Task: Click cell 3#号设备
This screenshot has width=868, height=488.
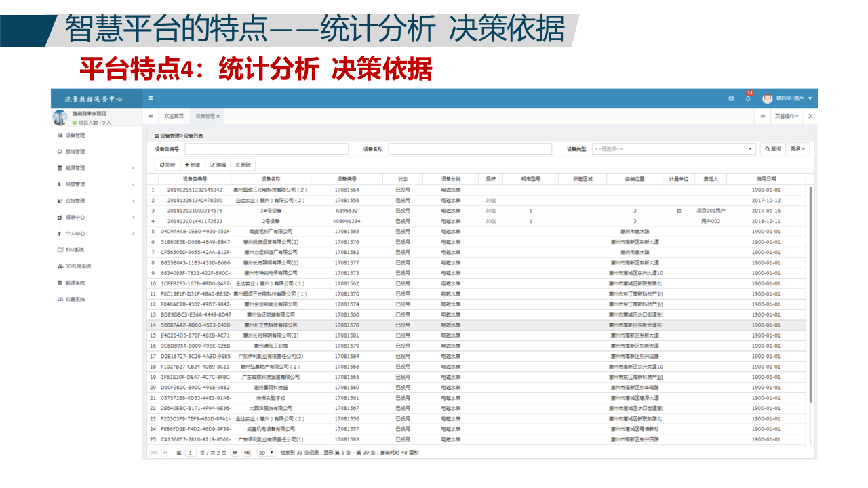Action: click(271, 211)
